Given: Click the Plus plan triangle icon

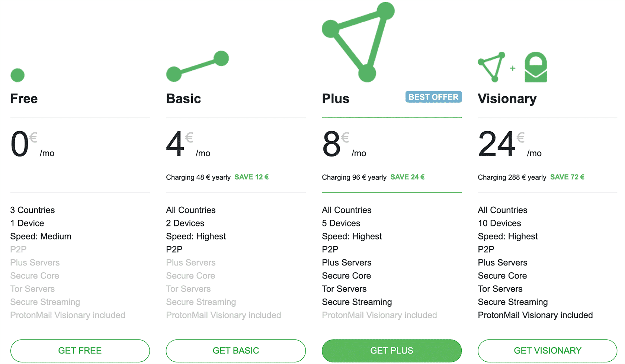Looking at the screenshot, I should point(358,42).
